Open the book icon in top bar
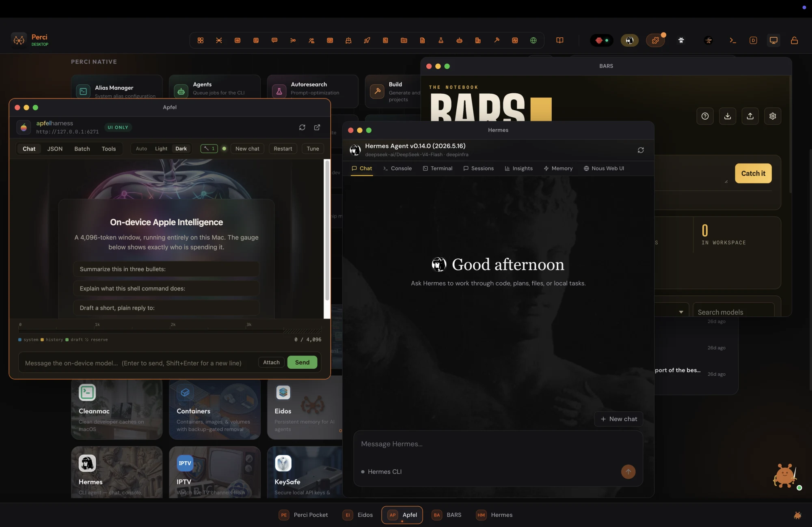 [x=560, y=41]
